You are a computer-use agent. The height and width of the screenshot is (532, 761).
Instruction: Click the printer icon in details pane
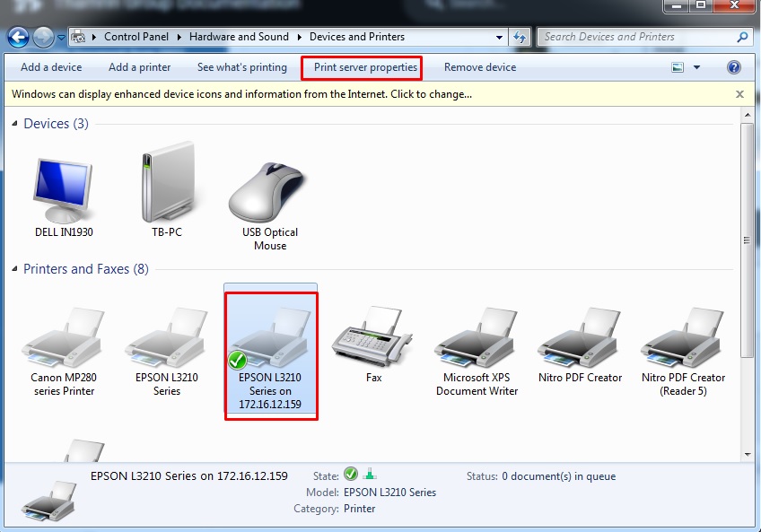point(48,501)
